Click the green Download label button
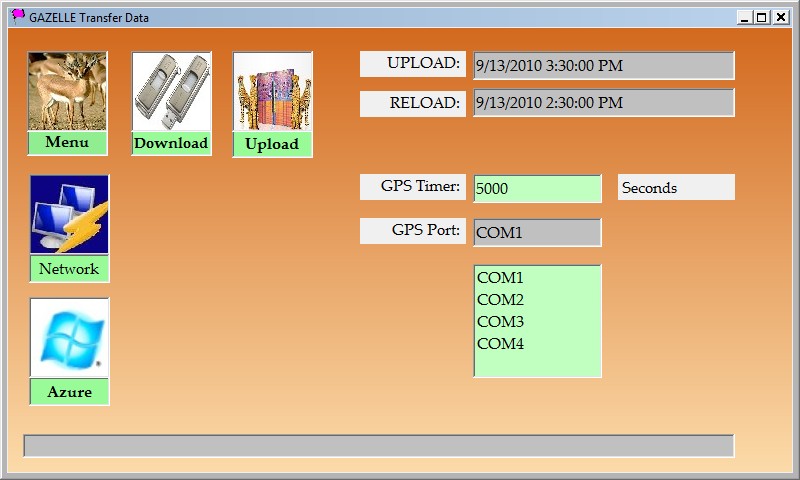800x480 pixels. (x=171, y=143)
